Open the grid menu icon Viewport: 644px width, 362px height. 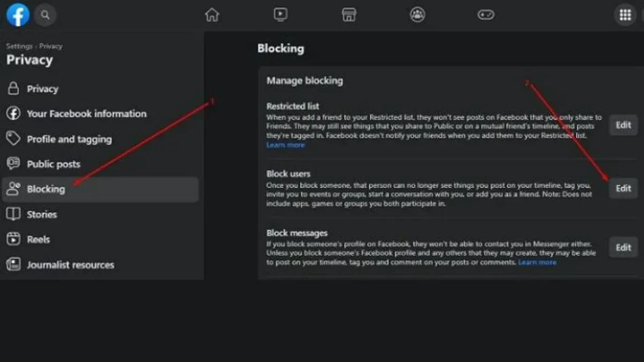[625, 15]
